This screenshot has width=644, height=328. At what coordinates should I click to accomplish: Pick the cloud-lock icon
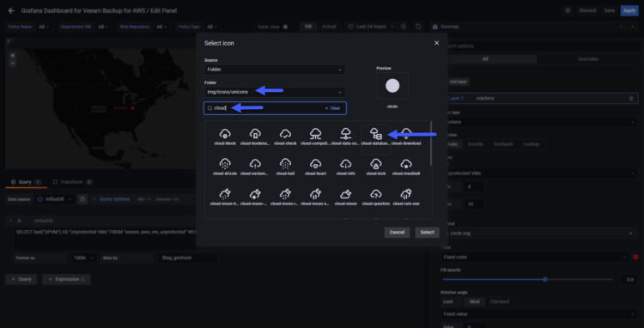375,167
